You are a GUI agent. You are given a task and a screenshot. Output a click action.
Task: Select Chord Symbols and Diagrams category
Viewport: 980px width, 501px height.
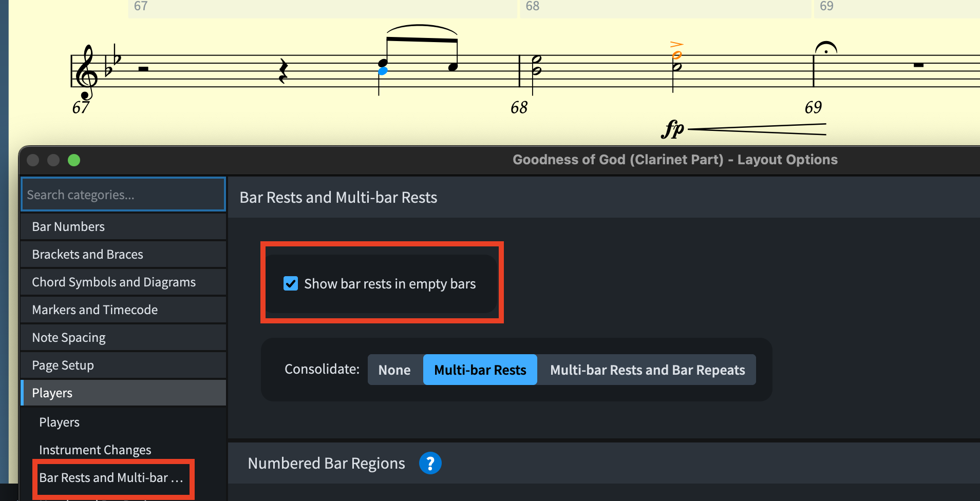click(x=123, y=282)
